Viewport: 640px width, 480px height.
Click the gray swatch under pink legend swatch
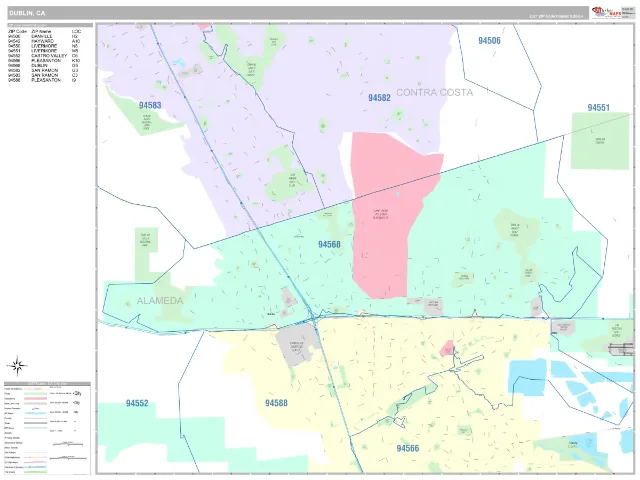(36, 404)
